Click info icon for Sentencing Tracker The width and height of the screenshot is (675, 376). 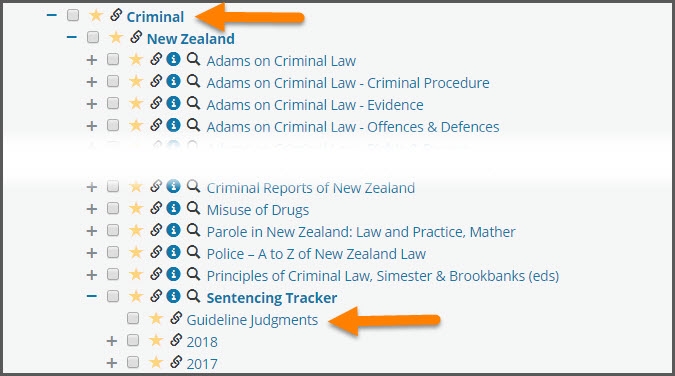(x=173, y=296)
